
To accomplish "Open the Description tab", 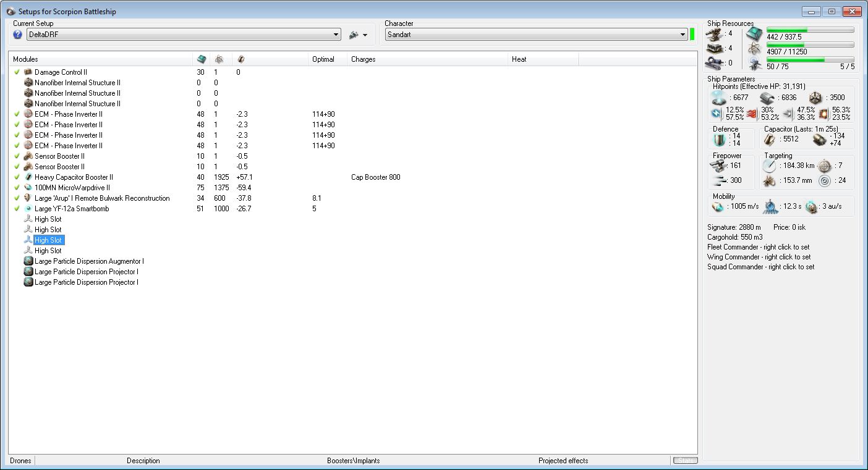I will (143, 461).
